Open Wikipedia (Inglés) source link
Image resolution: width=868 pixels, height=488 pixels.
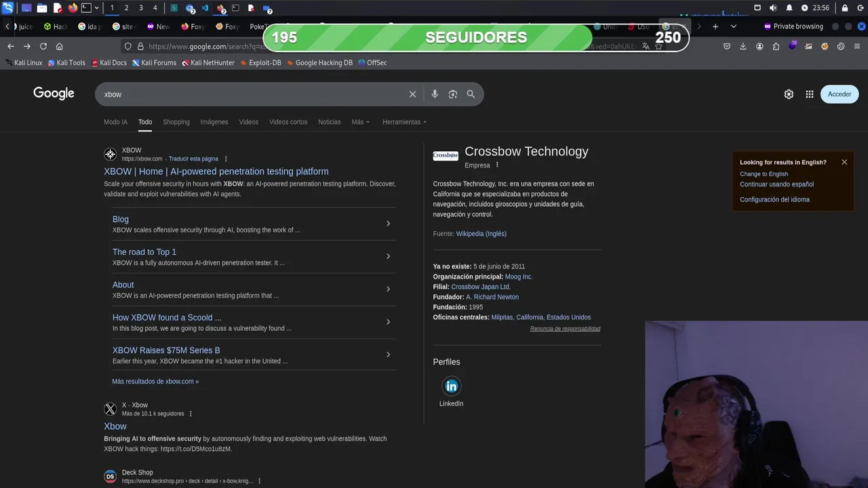click(x=481, y=234)
